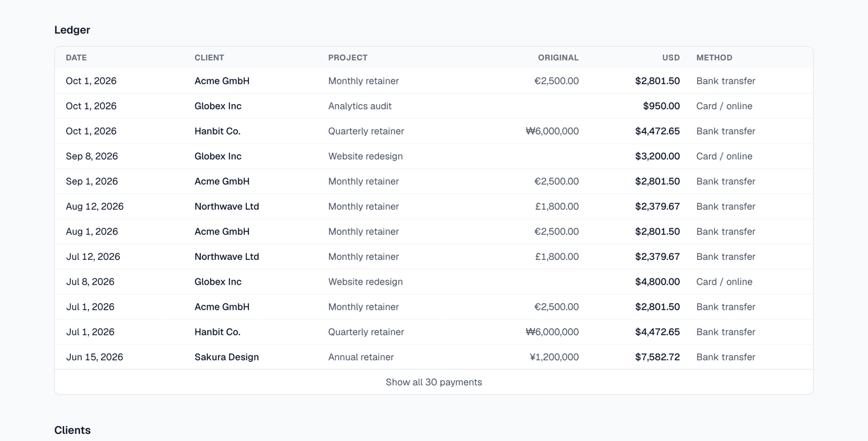Click Acme GmbH in the Sep 1 row
Screen dimensions: 868x441
coord(222,181)
